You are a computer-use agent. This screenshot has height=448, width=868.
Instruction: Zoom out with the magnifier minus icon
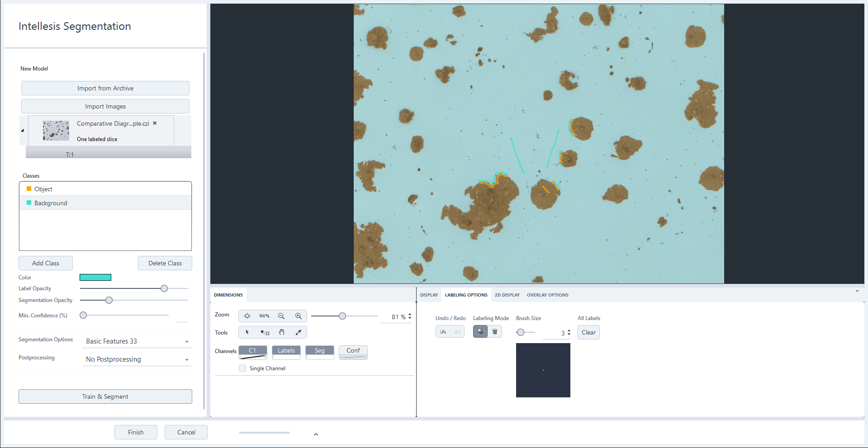click(281, 316)
